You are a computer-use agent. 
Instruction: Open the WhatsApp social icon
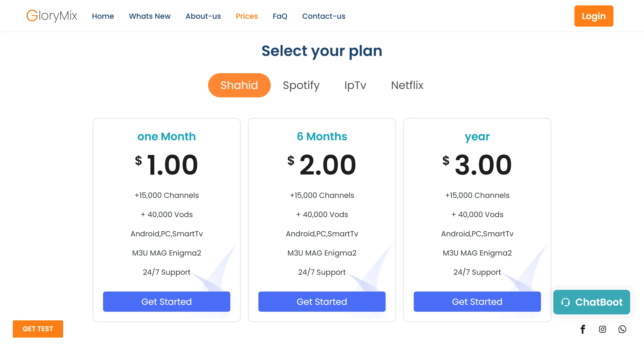coord(622,329)
